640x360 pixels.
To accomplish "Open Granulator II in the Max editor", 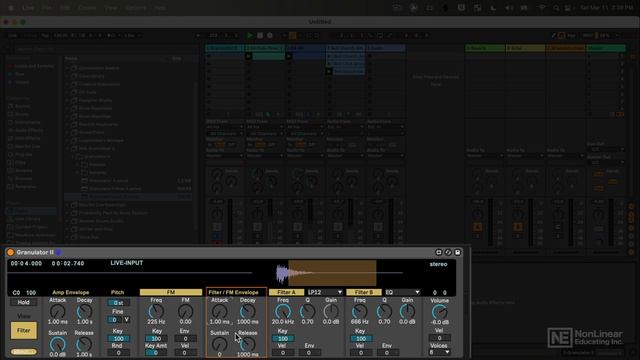I will click(439, 253).
